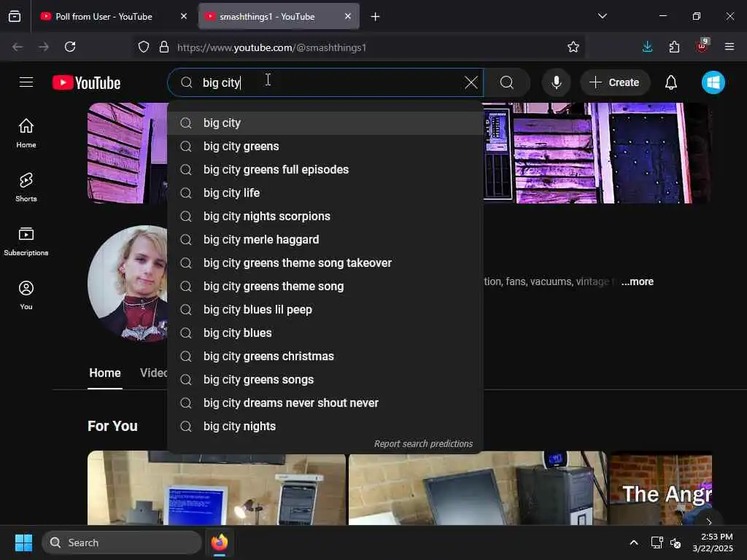Screen dimensions: 747x560
Task: Open the blue-screen computer video thumbnail
Action: pyautogui.click(x=216, y=488)
